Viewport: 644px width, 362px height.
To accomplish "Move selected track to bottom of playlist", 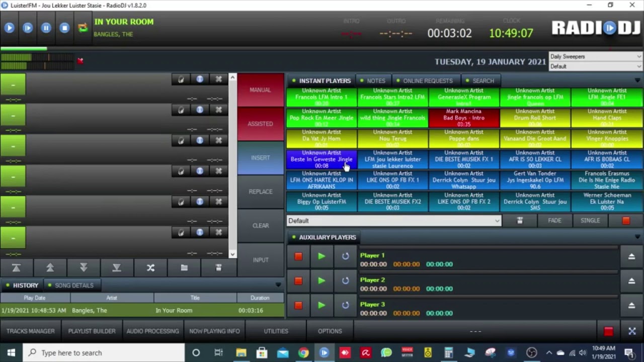I will (117, 268).
